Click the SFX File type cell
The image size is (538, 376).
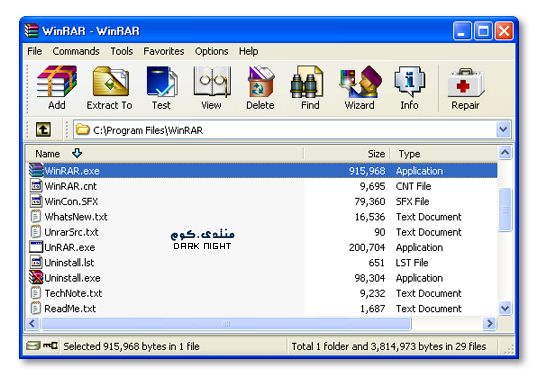tap(412, 201)
